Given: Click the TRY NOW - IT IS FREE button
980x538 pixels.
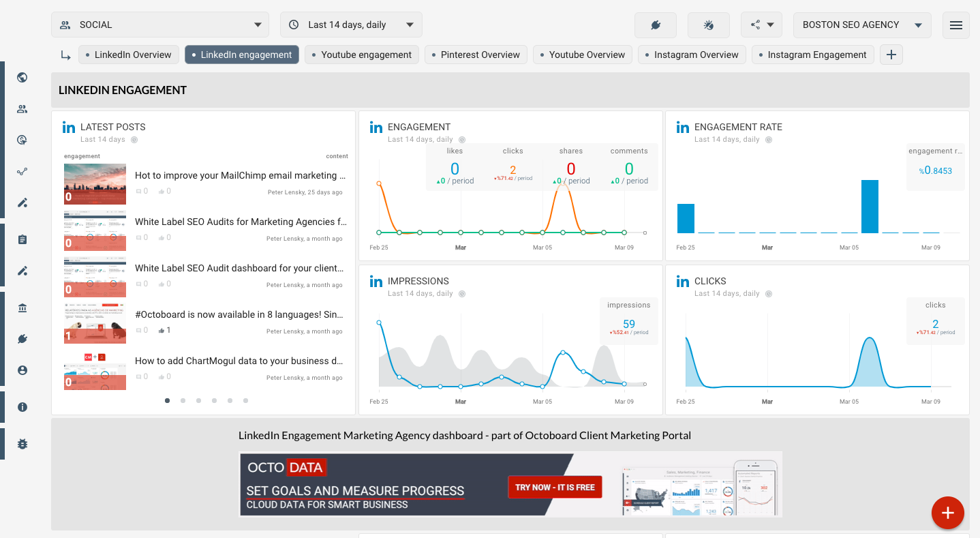Looking at the screenshot, I should 555,488.
